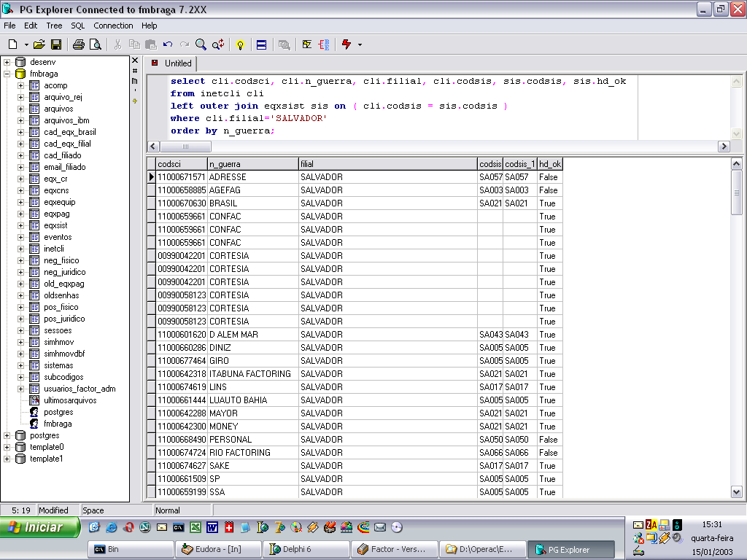The width and height of the screenshot is (747, 560).
Task: Open dropdown arrow beside the lightning icon
Action: (x=360, y=44)
